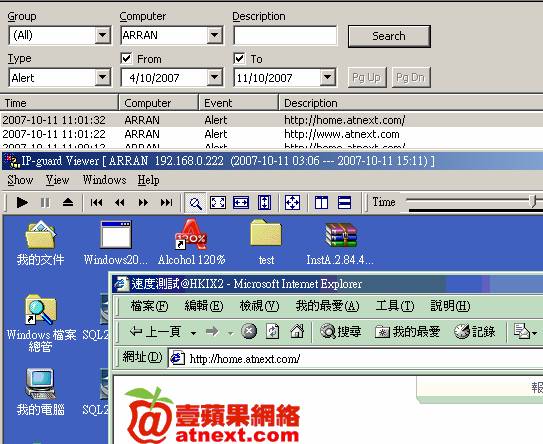Jump to the first frame icon
The height and width of the screenshot is (444, 543).
[x=96, y=202]
